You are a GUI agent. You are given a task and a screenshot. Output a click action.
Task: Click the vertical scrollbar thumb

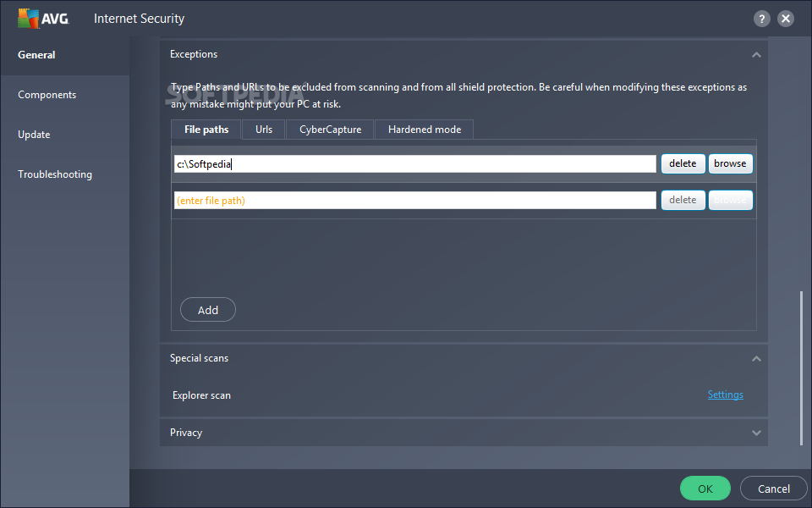coord(801,368)
